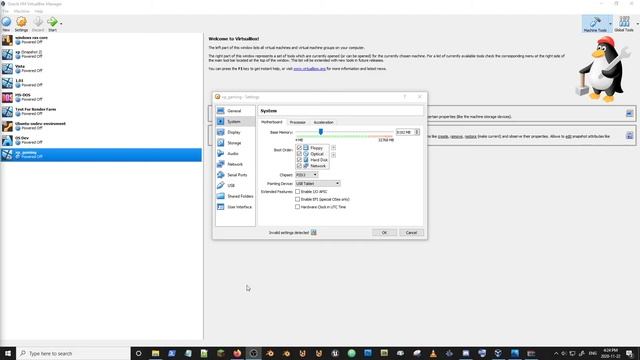
Task: Show hidden system tray icons
Action: [x=556, y=353]
